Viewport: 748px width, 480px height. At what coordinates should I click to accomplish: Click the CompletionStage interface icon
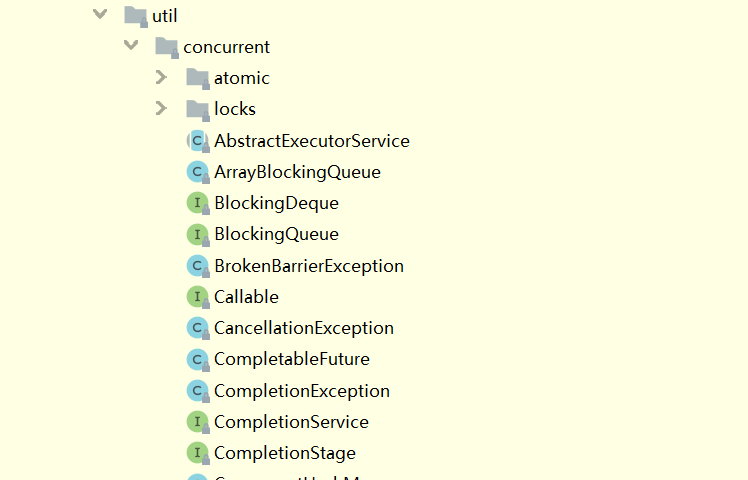(198, 453)
